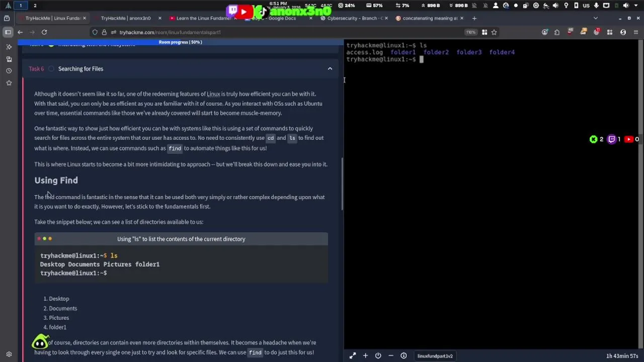Switch to the Google Docs tab
This screenshot has width=644, height=362.
(x=278, y=18)
